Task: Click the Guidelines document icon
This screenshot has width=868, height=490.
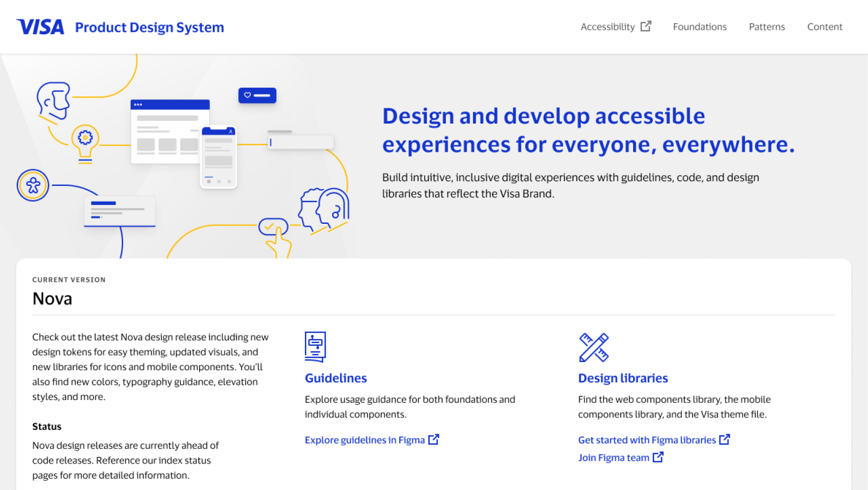Action: pyautogui.click(x=315, y=347)
